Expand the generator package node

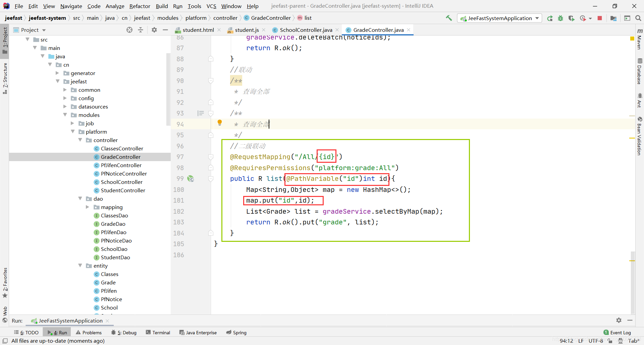pos(57,73)
